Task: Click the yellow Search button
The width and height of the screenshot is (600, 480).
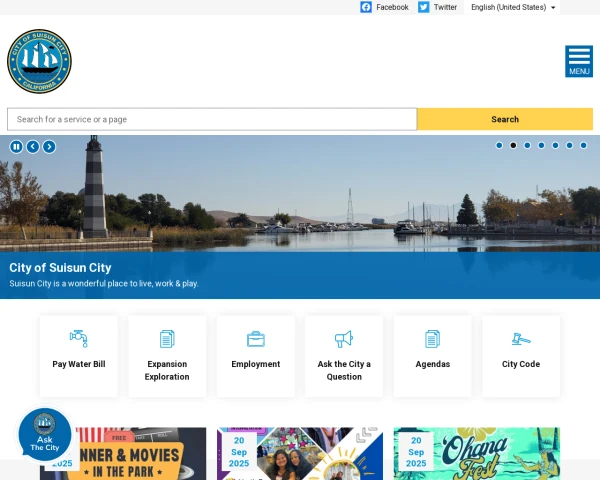Action: click(x=505, y=119)
